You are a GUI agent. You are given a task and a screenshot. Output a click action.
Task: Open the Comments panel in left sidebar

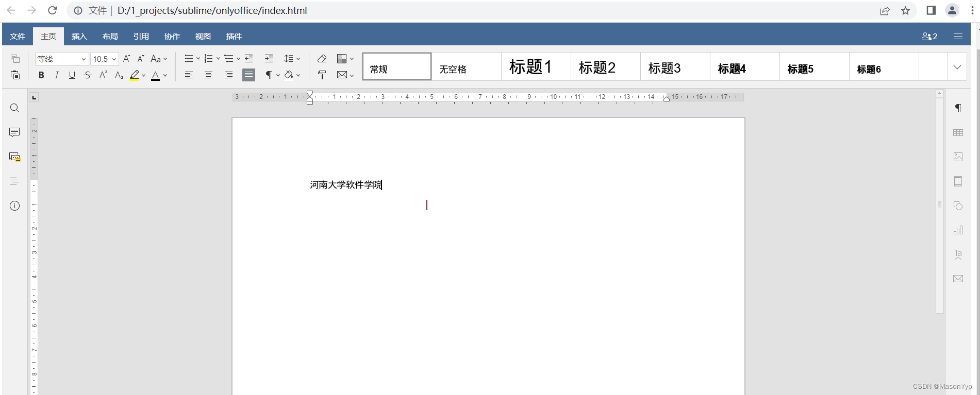click(x=14, y=132)
